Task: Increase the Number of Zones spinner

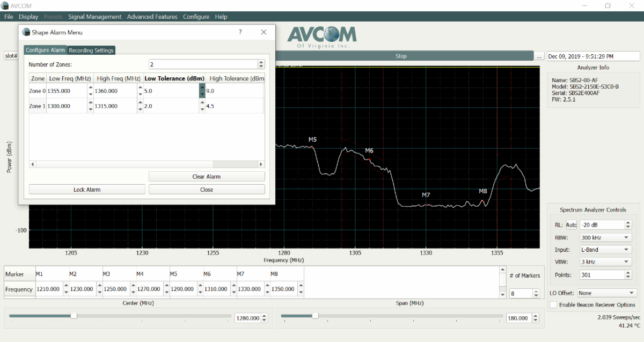Action: tap(261, 62)
